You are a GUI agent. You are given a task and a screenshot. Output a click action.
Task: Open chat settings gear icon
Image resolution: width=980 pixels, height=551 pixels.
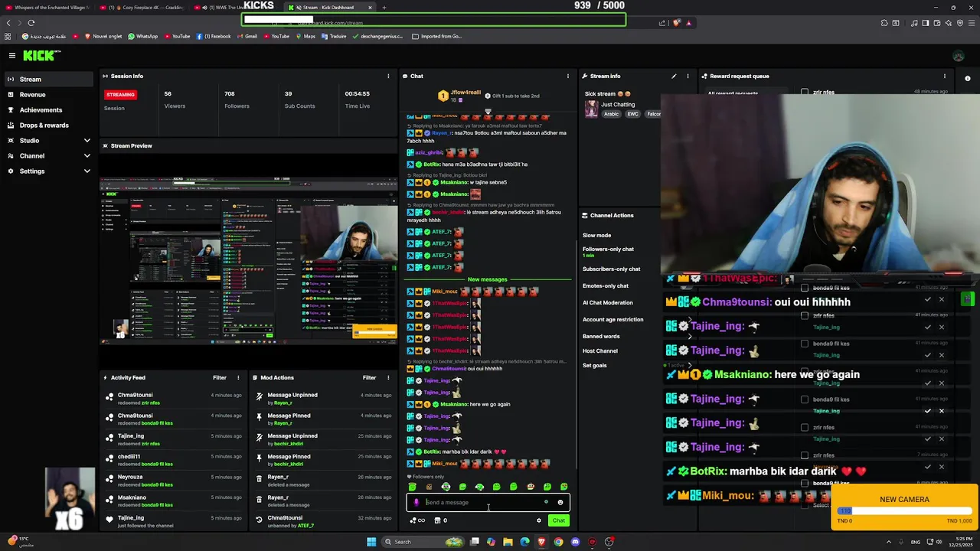coord(539,520)
